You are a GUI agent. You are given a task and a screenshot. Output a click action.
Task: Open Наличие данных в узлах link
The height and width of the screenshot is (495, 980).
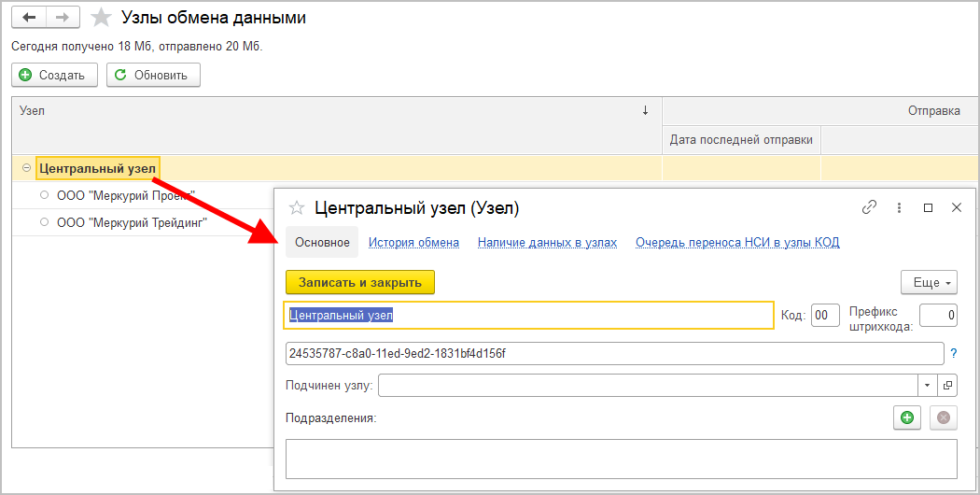point(547,242)
